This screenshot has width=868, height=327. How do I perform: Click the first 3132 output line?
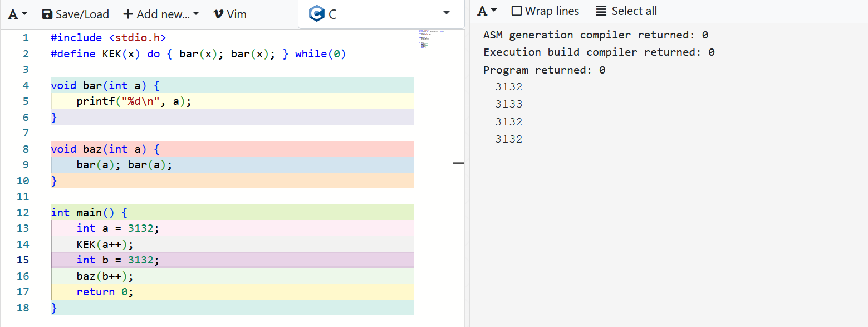509,87
